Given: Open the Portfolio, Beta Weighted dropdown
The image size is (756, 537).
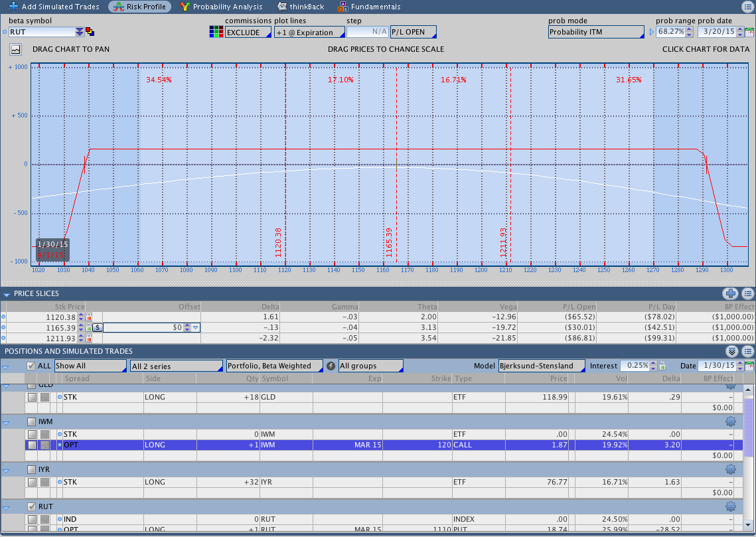Looking at the screenshot, I should [x=274, y=366].
